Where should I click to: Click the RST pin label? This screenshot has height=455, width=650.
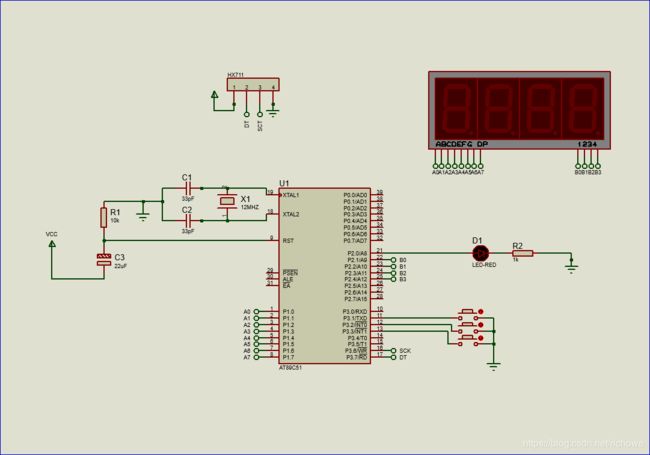coord(288,240)
